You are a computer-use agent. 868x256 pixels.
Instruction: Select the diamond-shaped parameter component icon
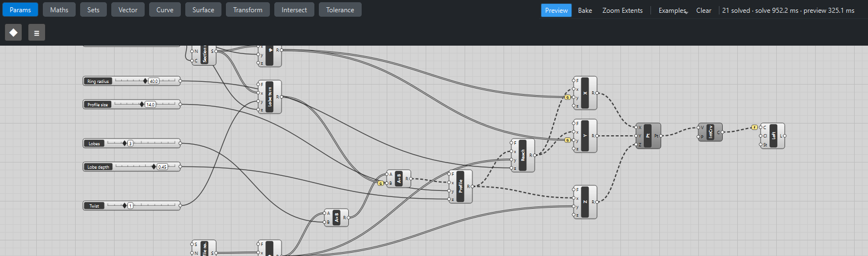(x=13, y=32)
